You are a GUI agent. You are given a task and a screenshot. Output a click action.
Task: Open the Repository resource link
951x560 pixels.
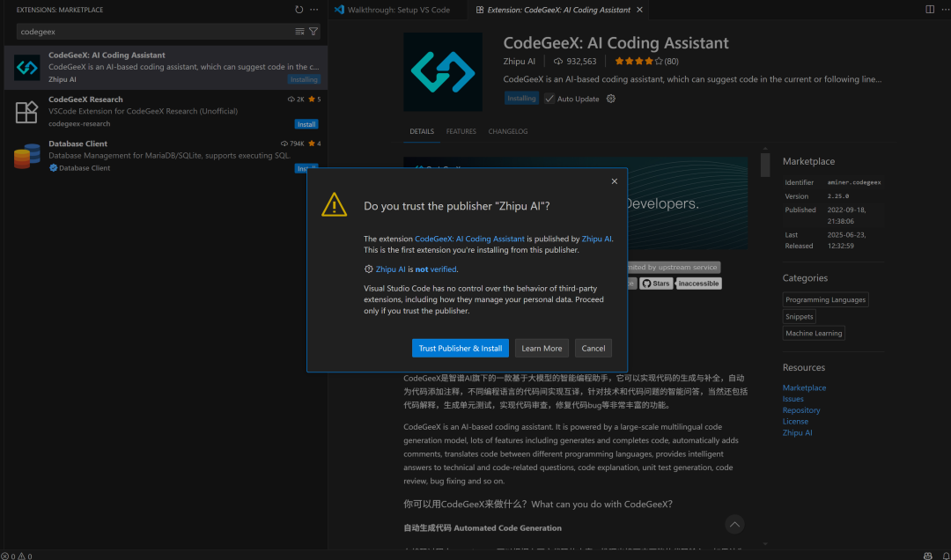801,410
